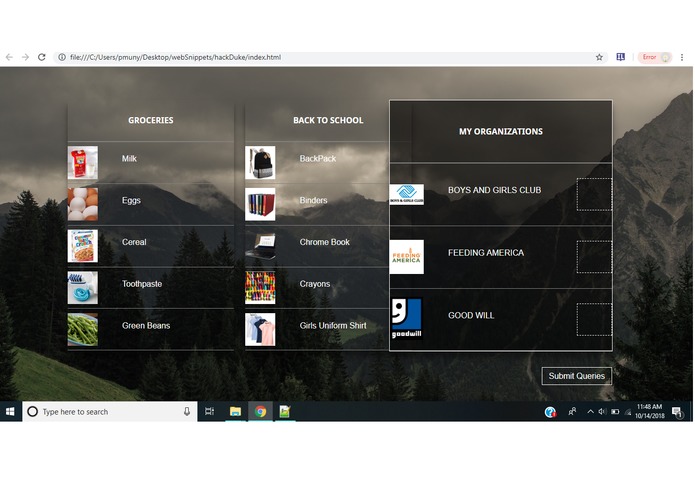Select the Toothpaste item label
695x494 pixels.
point(142,284)
